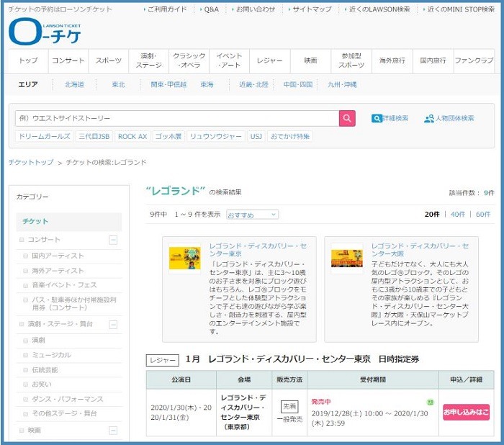Screen dimensions: 504x445
Task: Open the お問い合わせ header link
Action: pos(256,9)
